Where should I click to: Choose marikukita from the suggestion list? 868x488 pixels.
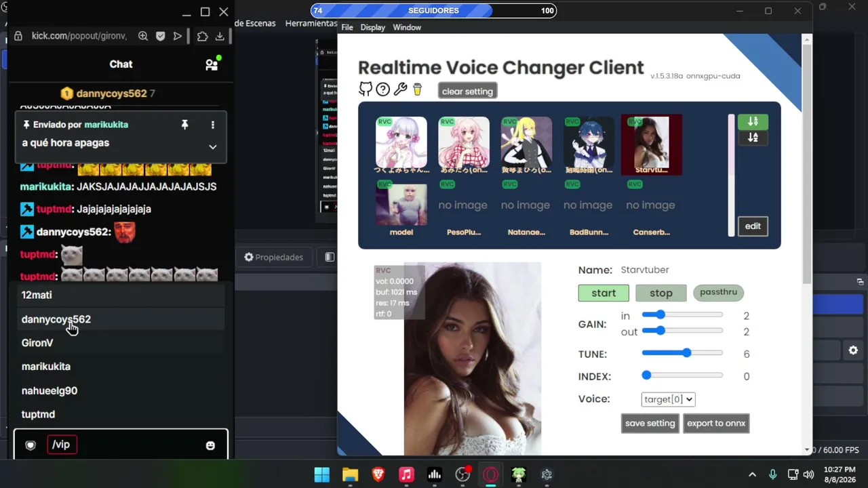(x=119, y=367)
